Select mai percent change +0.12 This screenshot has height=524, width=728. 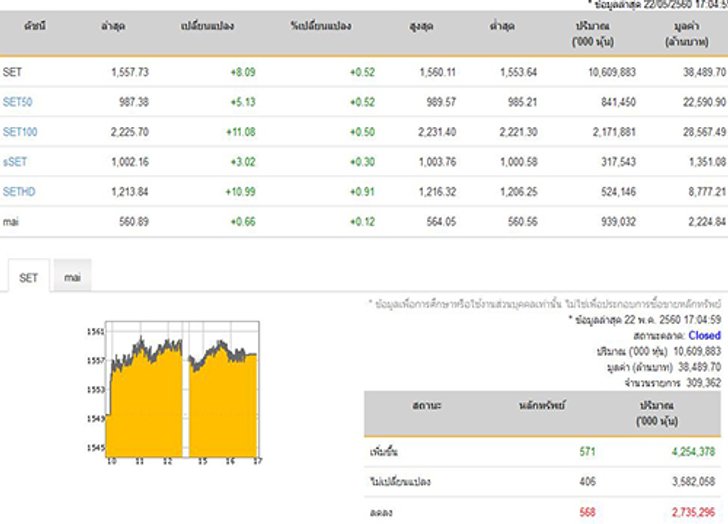pyautogui.click(x=362, y=221)
